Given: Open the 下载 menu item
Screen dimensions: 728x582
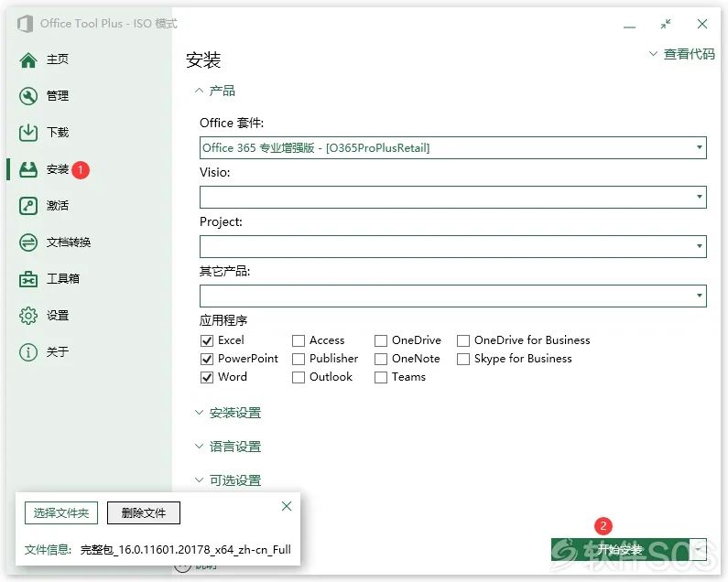Looking at the screenshot, I should [58, 133].
